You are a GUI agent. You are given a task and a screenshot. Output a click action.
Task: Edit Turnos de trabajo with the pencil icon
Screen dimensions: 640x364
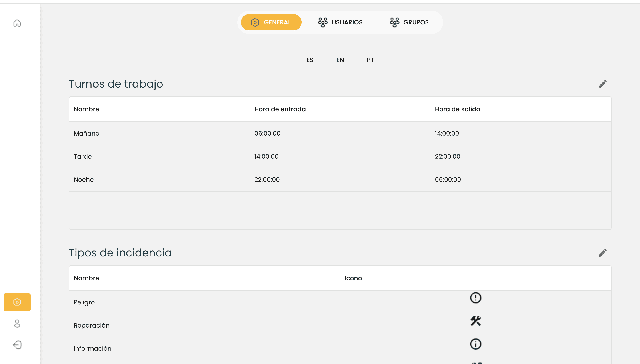[602, 84]
